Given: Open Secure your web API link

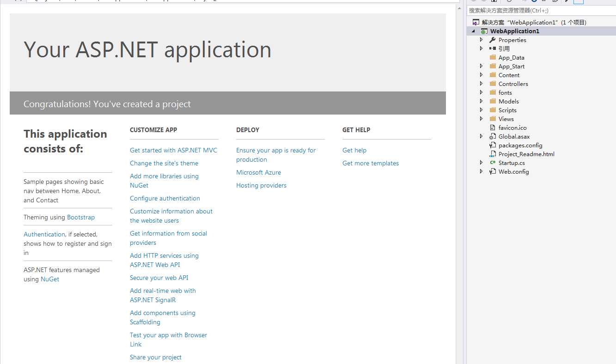Looking at the screenshot, I should coord(159,278).
